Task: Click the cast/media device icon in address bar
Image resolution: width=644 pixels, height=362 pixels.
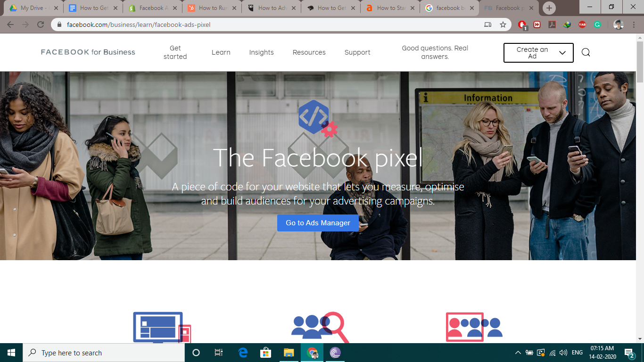Action: point(488,25)
